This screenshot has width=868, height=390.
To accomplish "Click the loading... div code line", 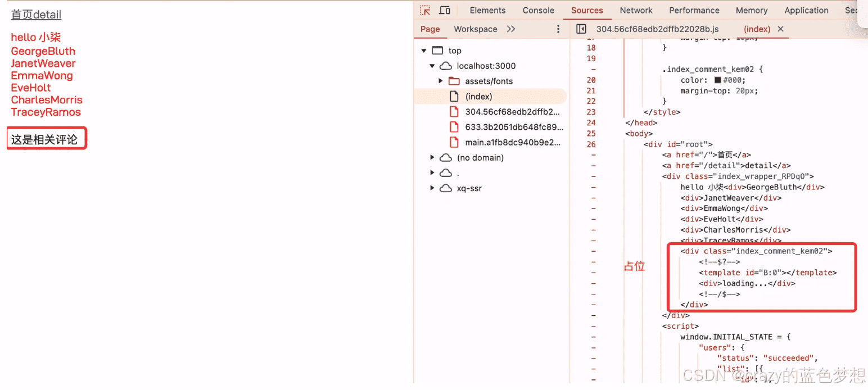I will pos(747,283).
